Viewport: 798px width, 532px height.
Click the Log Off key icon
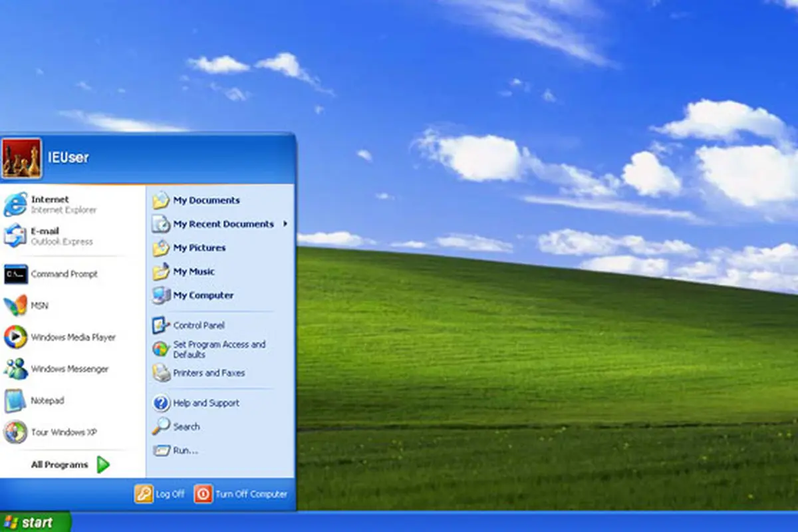144,494
